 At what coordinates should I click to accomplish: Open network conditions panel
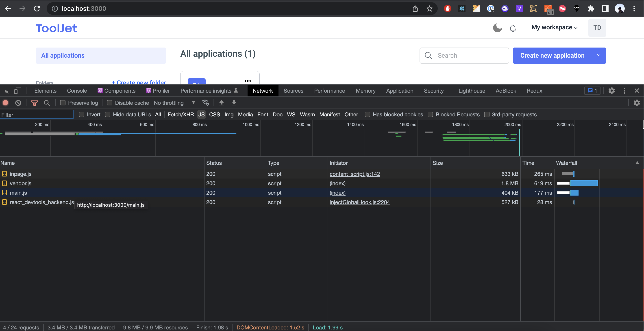pos(205,102)
